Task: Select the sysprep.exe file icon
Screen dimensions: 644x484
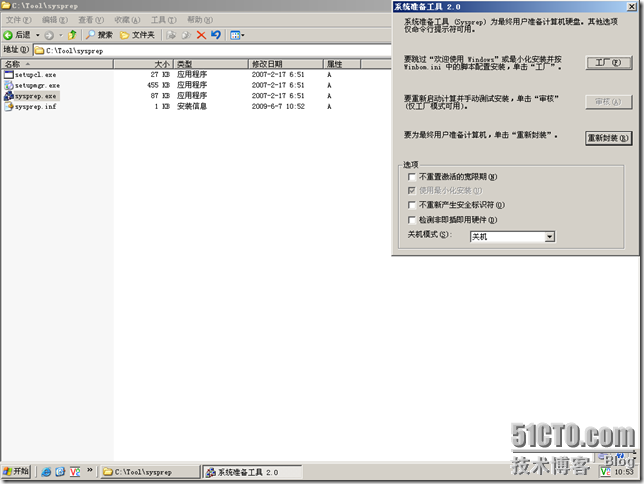Action: pyautogui.click(x=9, y=96)
